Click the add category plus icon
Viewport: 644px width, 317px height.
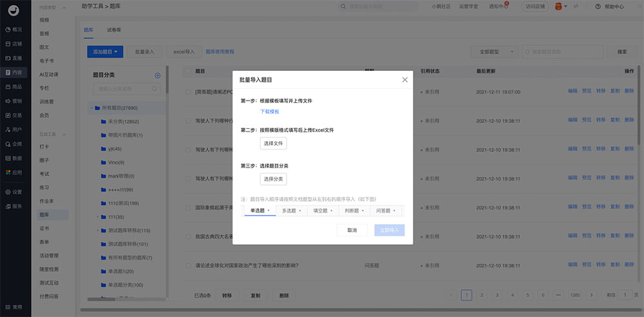click(157, 75)
